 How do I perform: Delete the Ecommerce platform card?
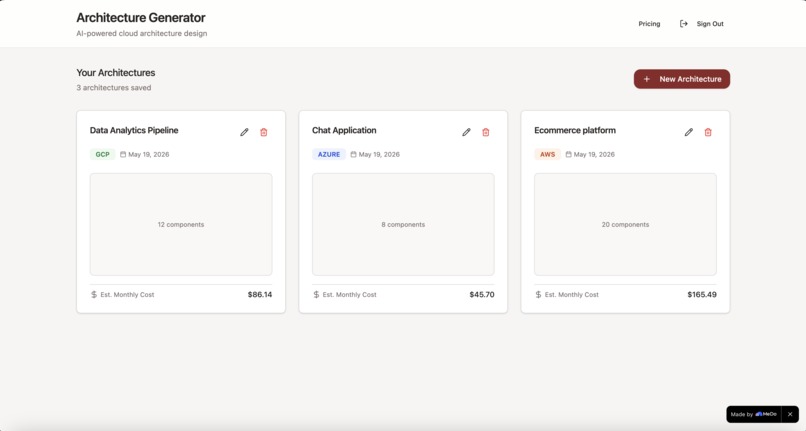(708, 132)
